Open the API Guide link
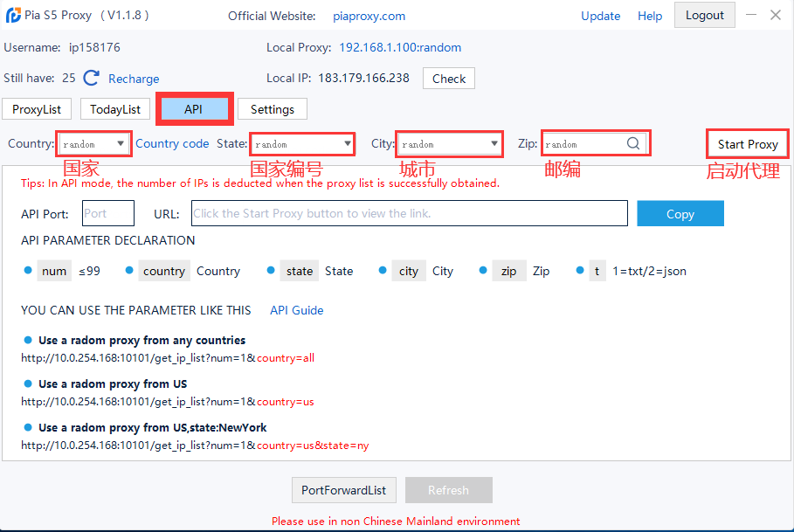Viewport: 794px width, 532px height. [296, 310]
